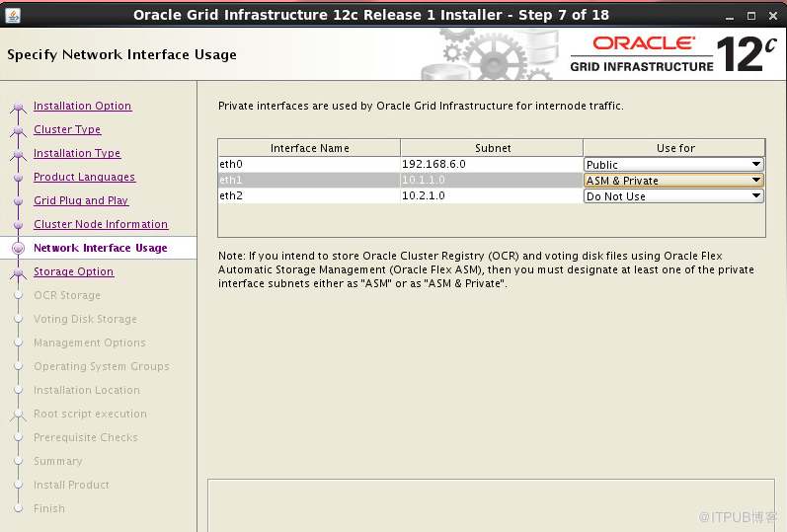Image resolution: width=787 pixels, height=532 pixels.
Task: Open the Installation Option step link
Action: point(82,106)
